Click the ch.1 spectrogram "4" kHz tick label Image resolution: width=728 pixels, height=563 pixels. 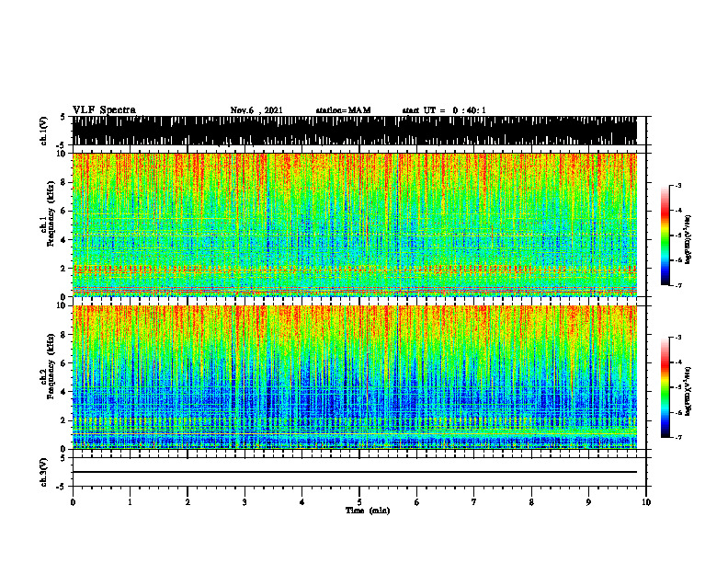click(64, 240)
